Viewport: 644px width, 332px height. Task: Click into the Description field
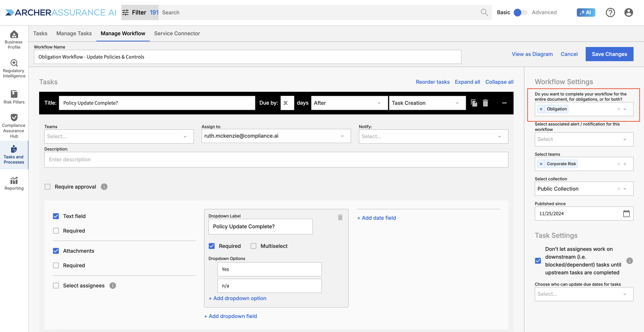coord(276,159)
